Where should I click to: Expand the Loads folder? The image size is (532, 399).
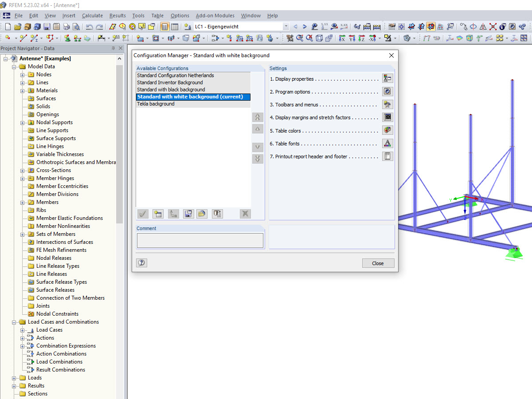click(x=14, y=378)
